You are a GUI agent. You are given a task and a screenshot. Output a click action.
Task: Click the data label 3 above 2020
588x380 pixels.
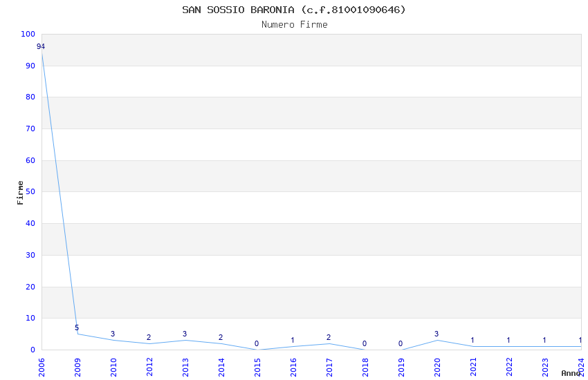(x=437, y=334)
